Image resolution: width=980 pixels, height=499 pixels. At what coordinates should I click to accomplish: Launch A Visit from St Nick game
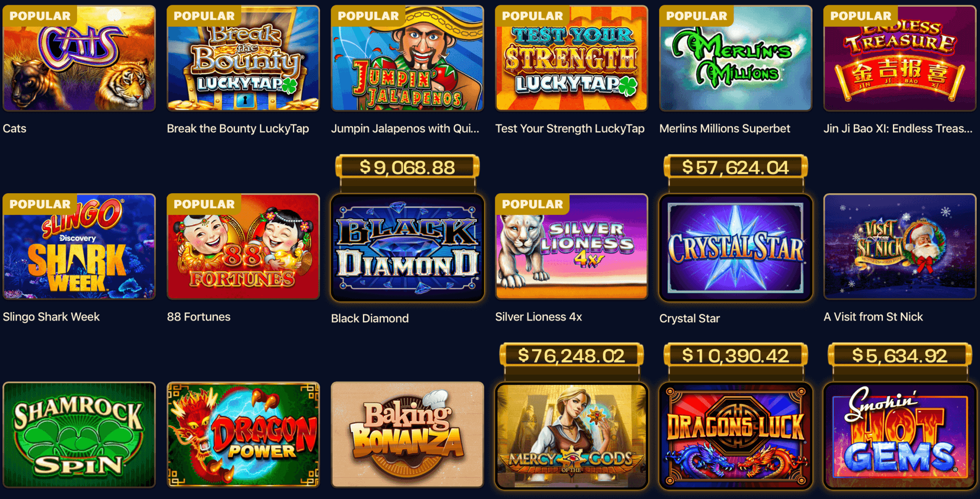[900, 246]
